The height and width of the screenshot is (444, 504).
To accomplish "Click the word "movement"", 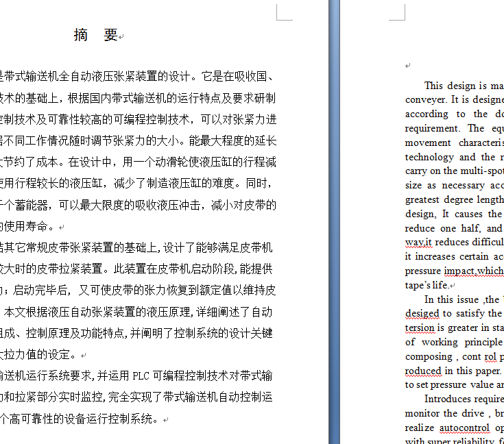I will 428,143.
